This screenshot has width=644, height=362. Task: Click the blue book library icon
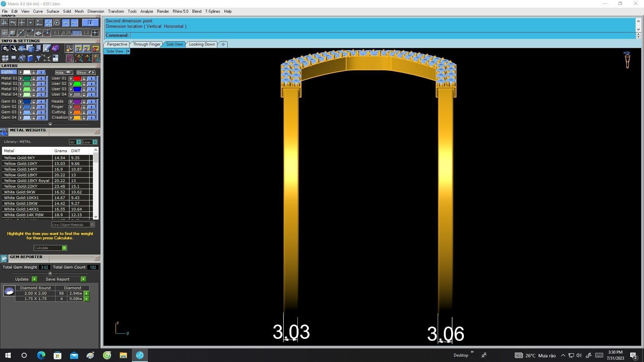(30, 58)
